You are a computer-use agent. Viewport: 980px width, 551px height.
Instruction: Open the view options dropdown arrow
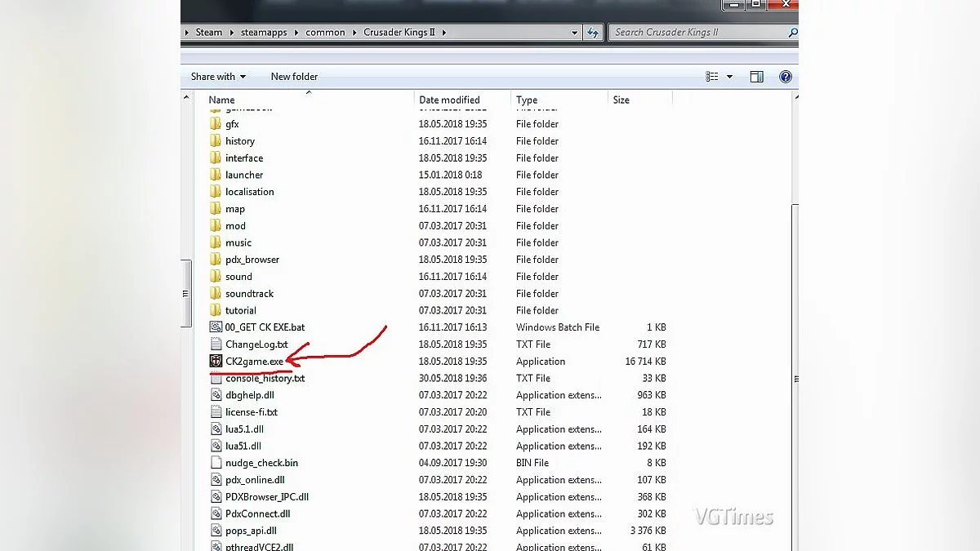[729, 77]
